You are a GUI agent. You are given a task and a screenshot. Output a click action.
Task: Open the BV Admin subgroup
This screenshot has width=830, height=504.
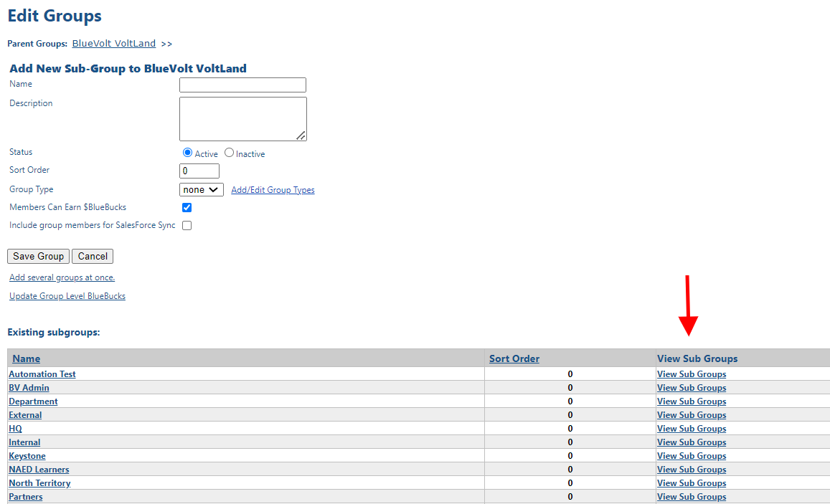pyautogui.click(x=29, y=387)
